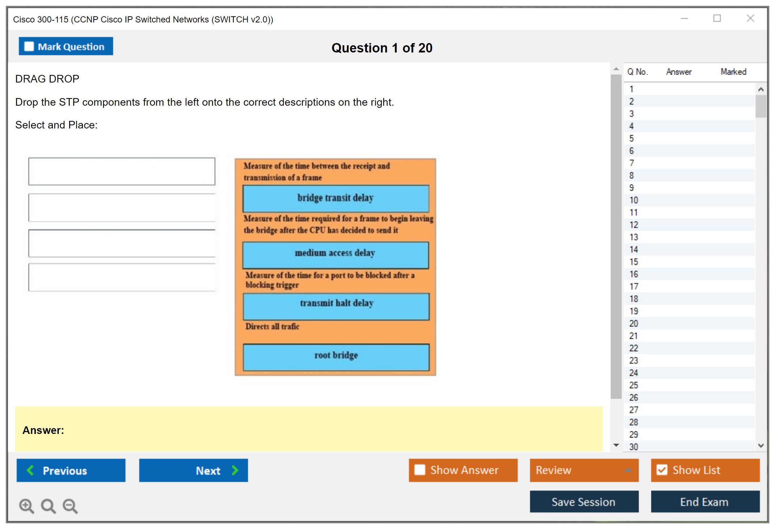
Task: Expand the Review dropdown menu
Action: [628, 470]
